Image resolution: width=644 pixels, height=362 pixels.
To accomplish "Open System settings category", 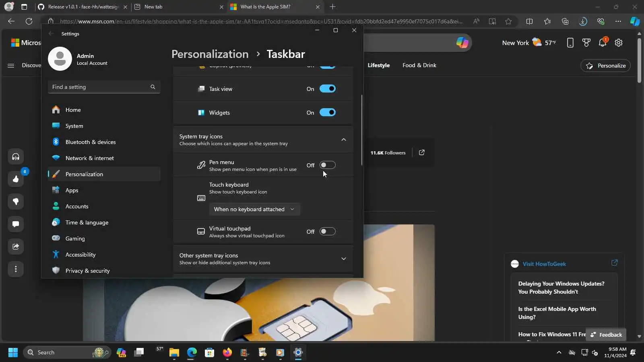I will click(x=104, y=126).
